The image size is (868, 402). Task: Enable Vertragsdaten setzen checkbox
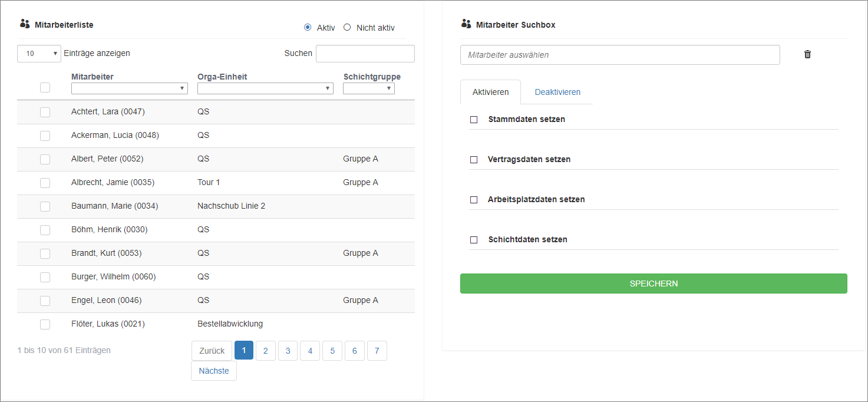(474, 160)
